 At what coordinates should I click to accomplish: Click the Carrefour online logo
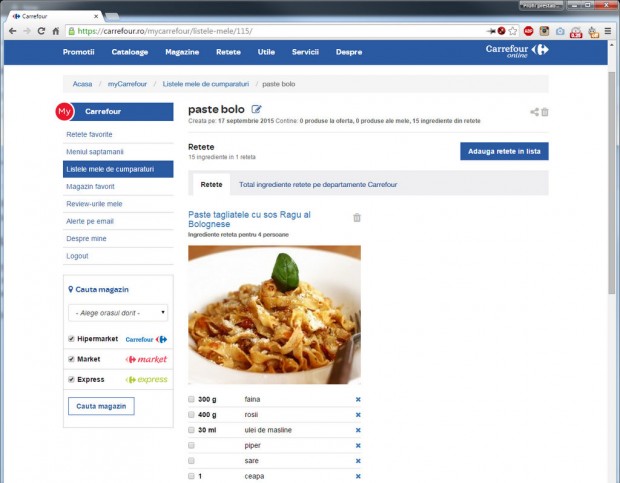tap(517, 50)
